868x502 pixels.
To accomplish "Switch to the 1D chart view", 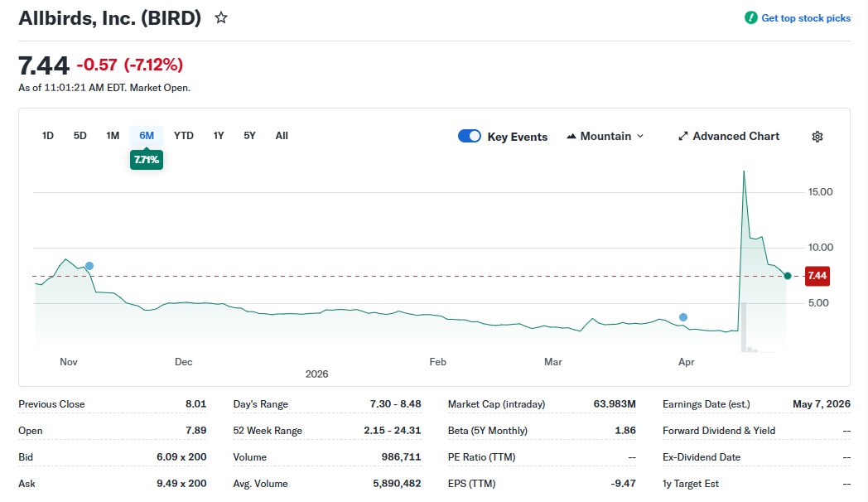I will [47, 135].
